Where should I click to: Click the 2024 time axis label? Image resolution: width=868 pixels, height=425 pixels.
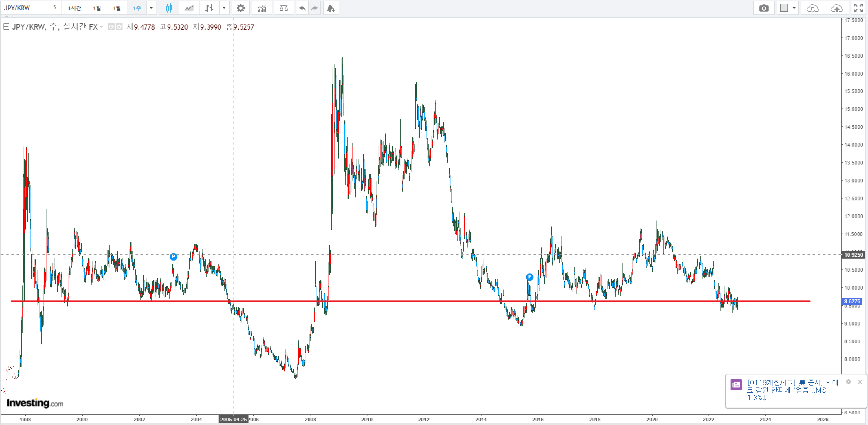[765, 419]
